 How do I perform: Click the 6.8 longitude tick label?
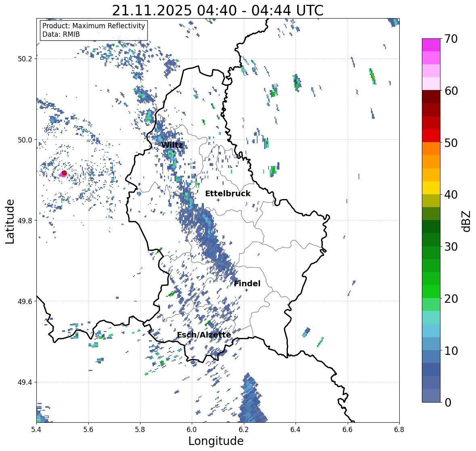[399, 430]
